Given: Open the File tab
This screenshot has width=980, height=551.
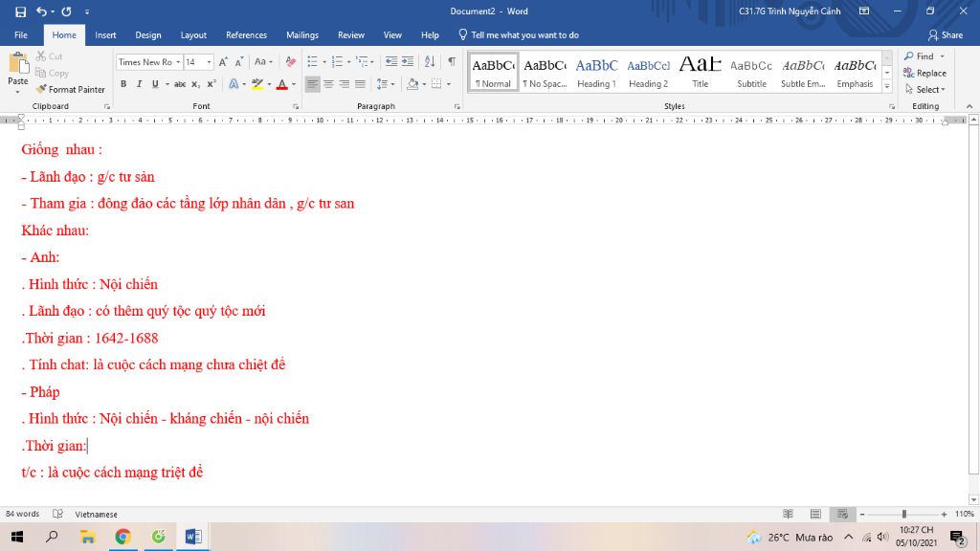Looking at the screenshot, I should pyautogui.click(x=21, y=35).
